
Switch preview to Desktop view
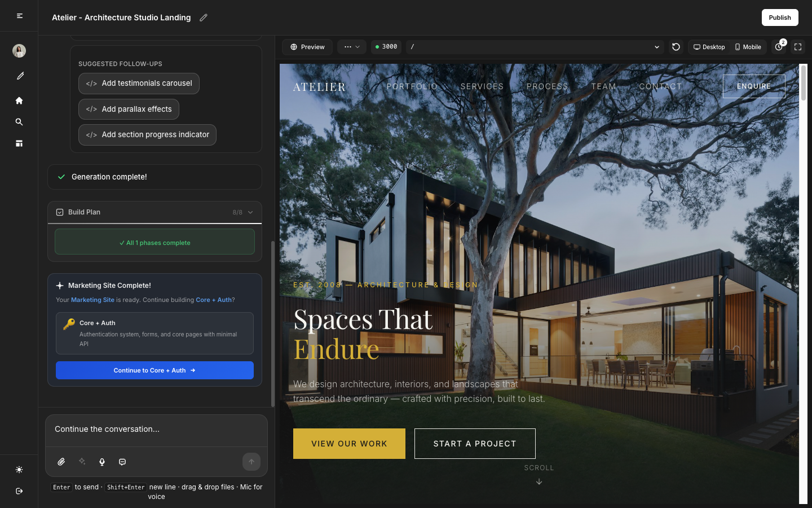[709, 47]
